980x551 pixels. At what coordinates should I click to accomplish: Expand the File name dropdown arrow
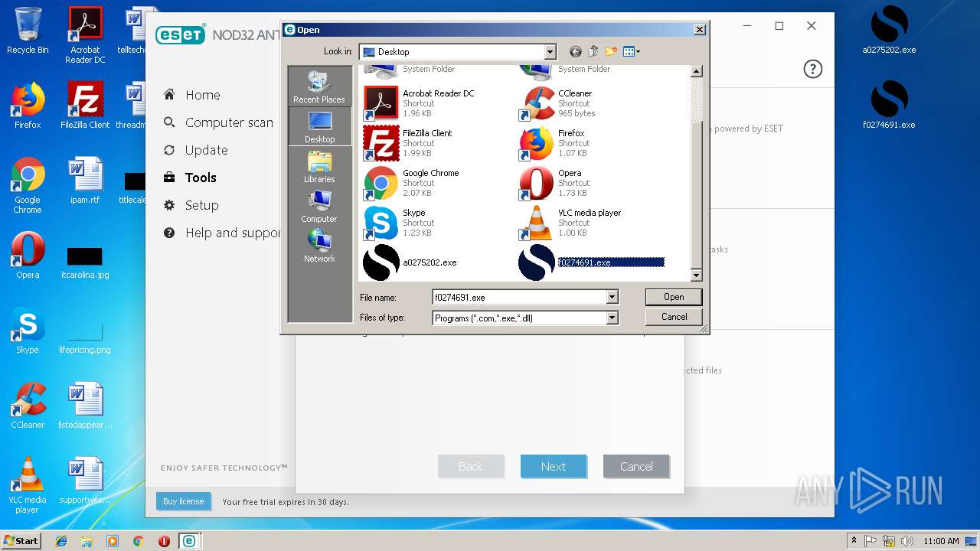click(x=612, y=297)
